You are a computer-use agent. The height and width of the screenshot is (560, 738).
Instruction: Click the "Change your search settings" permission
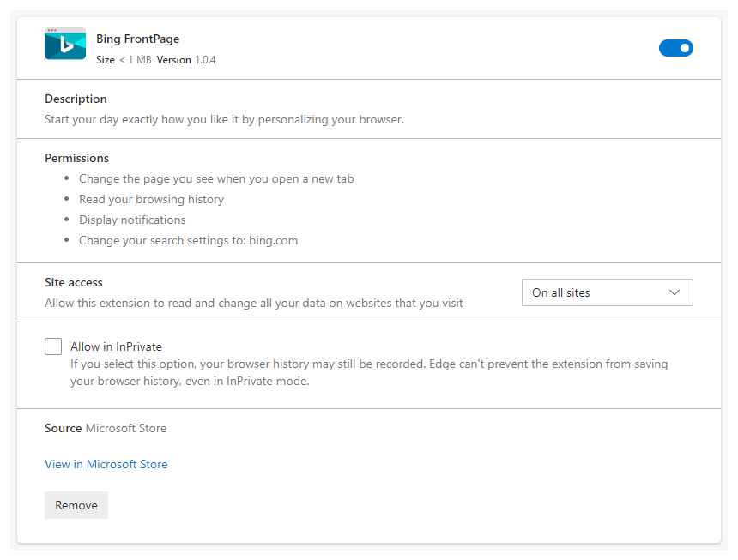[x=188, y=240]
